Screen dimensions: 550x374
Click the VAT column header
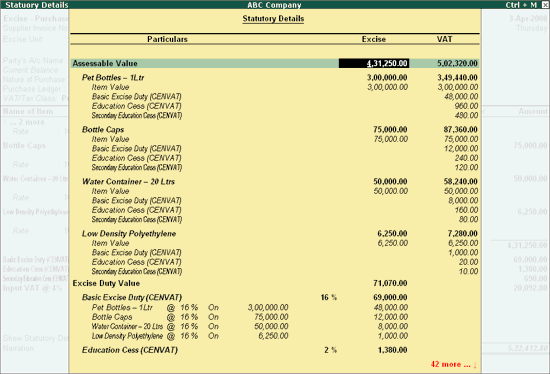(444, 39)
